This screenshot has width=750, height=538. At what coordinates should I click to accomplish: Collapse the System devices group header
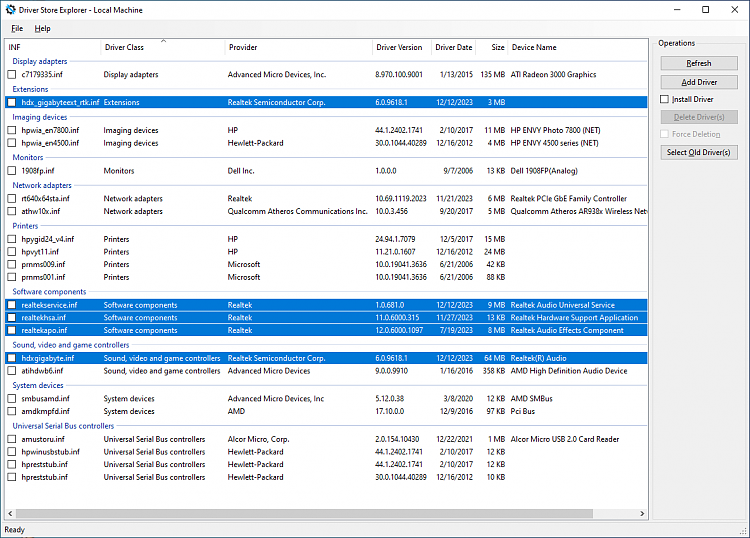pos(38,385)
